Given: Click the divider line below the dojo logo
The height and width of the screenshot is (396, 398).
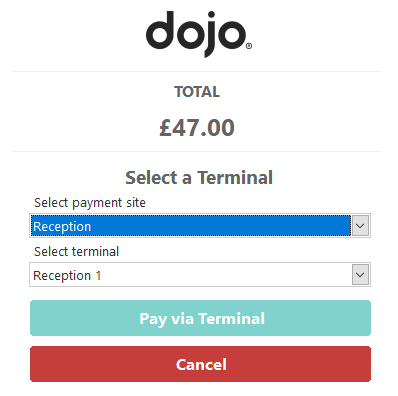Looking at the screenshot, I should (x=196, y=71).
